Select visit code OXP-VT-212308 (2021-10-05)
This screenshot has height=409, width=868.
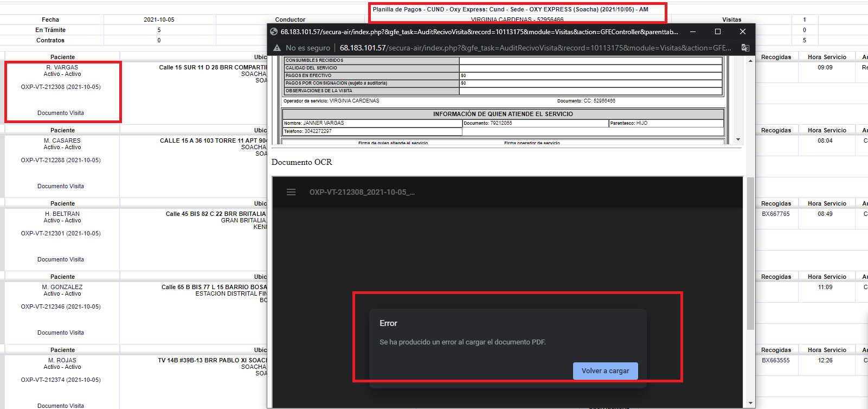click(61, 87)
